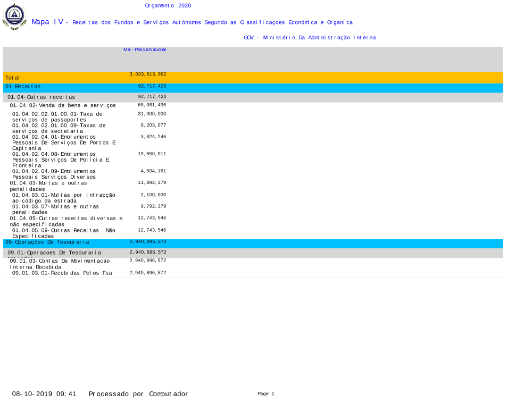Click the 'Page 1' footer label
The image size is (532, 411).
click(x=265, y=393)
